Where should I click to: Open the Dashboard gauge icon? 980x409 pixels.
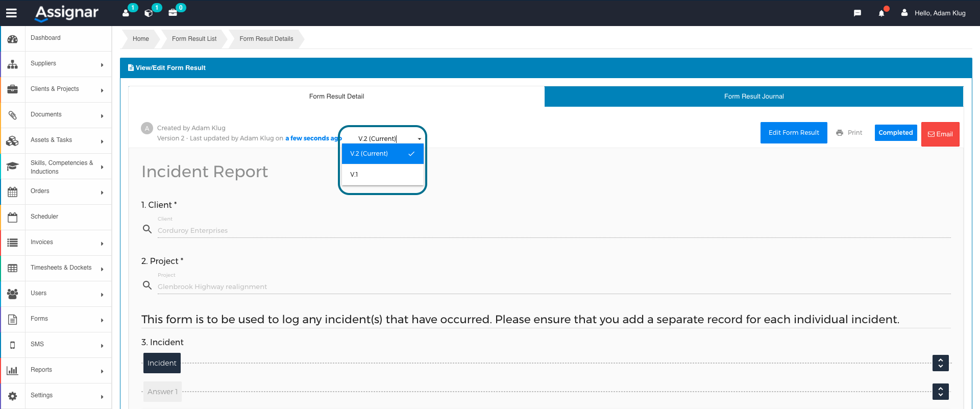(13, 39)
